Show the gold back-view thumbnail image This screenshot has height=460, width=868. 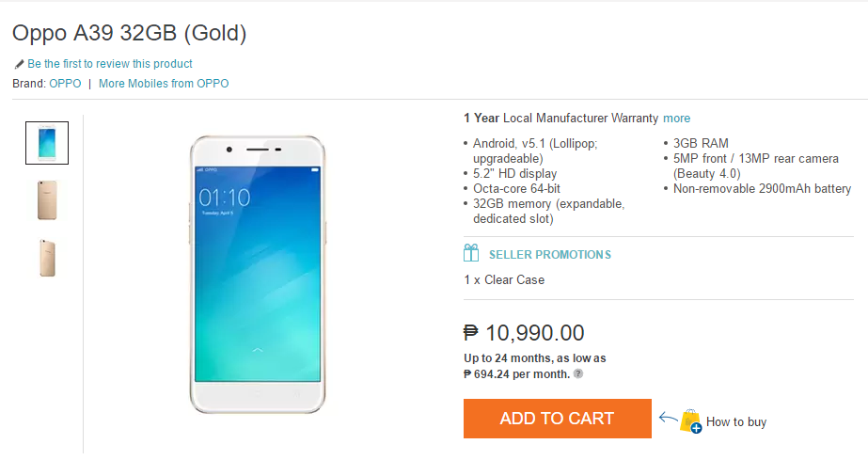tap(47, 200)
